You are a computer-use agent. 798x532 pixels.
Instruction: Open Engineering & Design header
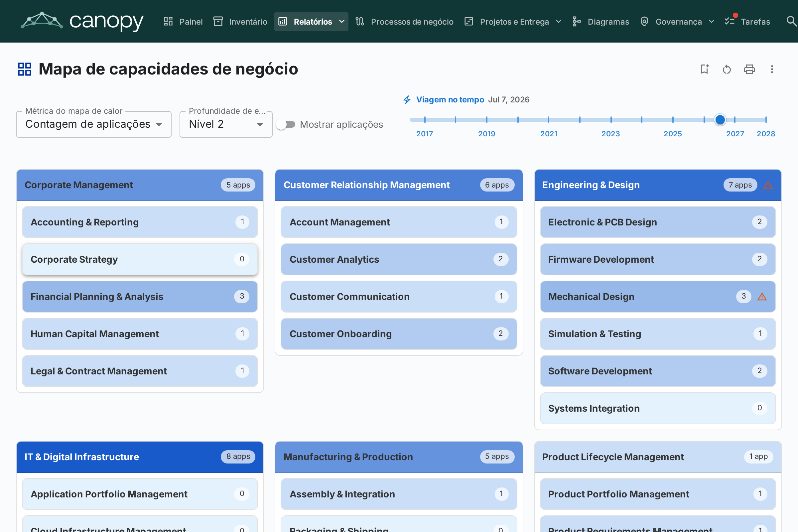658,185
